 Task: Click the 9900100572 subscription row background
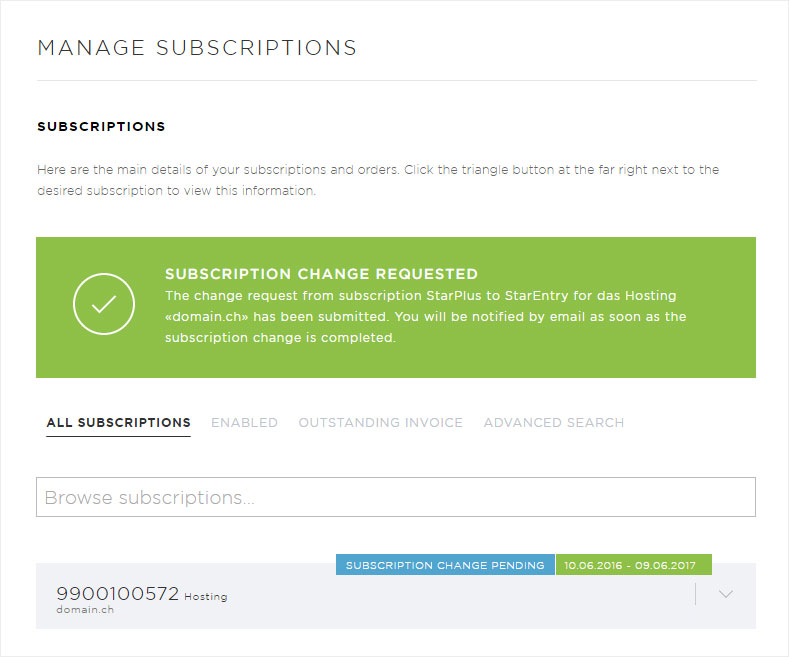[x=396, y=596]
